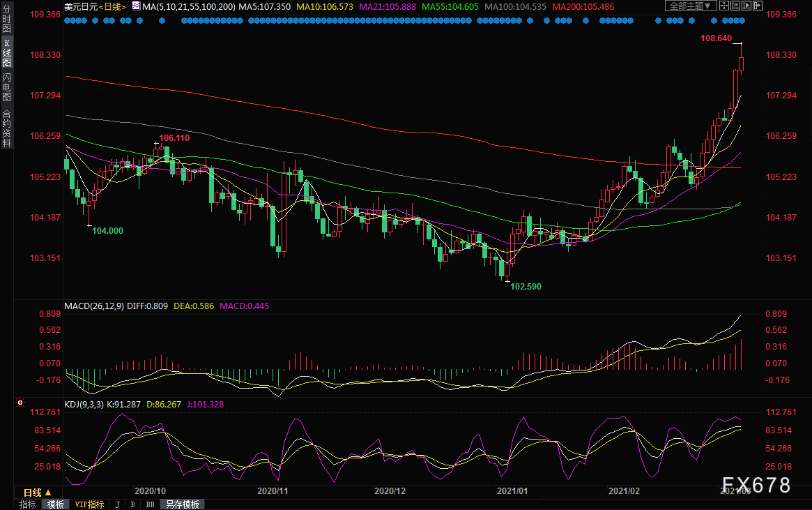
Task: Click the MA200:105.486 value label
Action: (x=583, y=7)
